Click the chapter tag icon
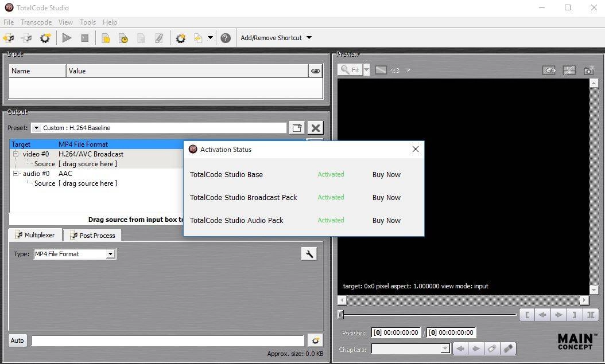 492,349
